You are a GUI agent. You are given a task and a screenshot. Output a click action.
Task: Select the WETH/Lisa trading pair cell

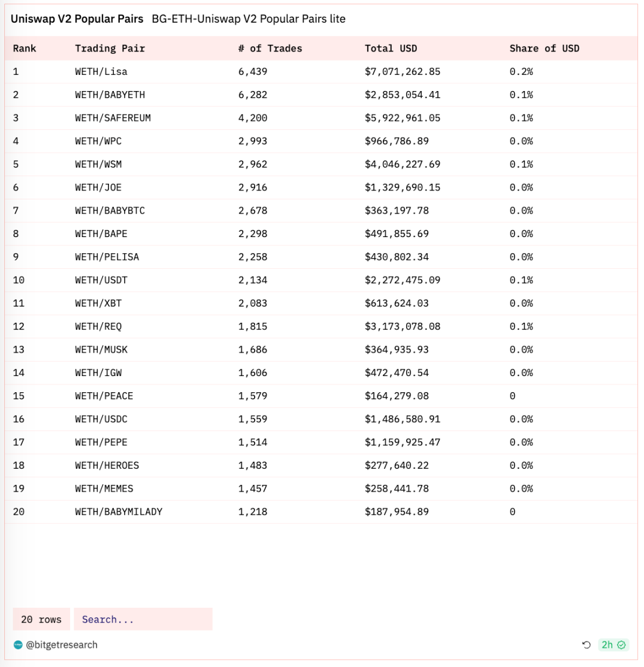click(x=101, y=72)
